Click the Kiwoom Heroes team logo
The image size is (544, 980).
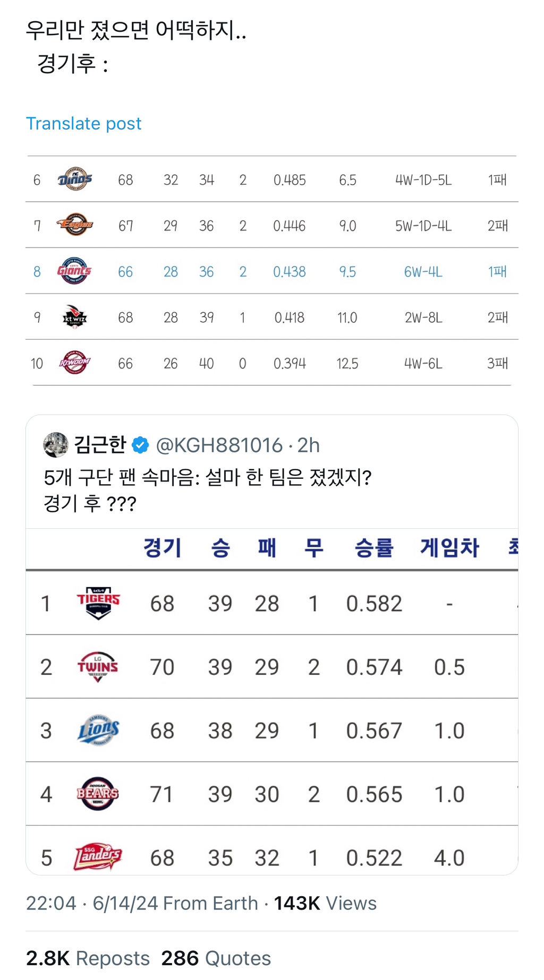point(74,363)
